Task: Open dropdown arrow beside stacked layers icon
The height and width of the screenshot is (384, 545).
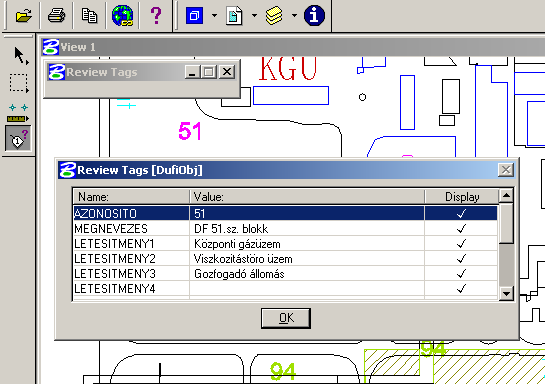Action: coord(294,16)
